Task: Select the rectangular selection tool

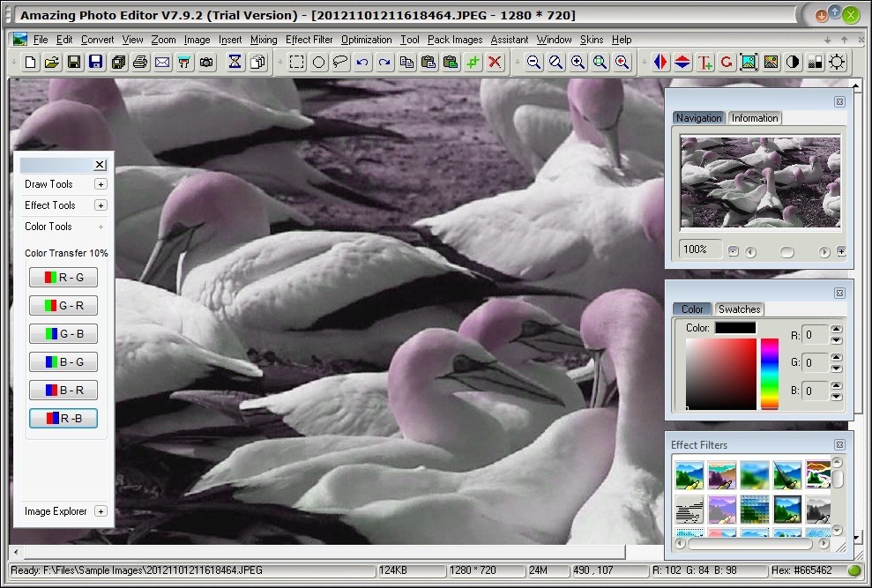Action: 297,62
